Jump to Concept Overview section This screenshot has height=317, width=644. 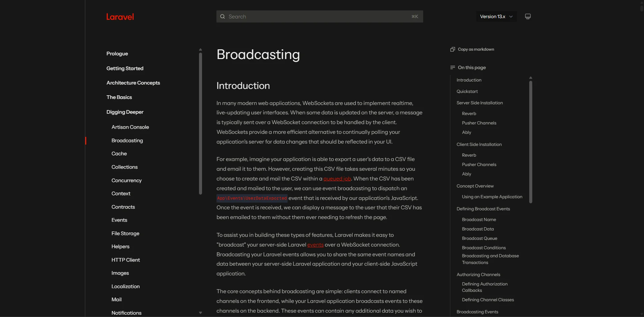475,186
